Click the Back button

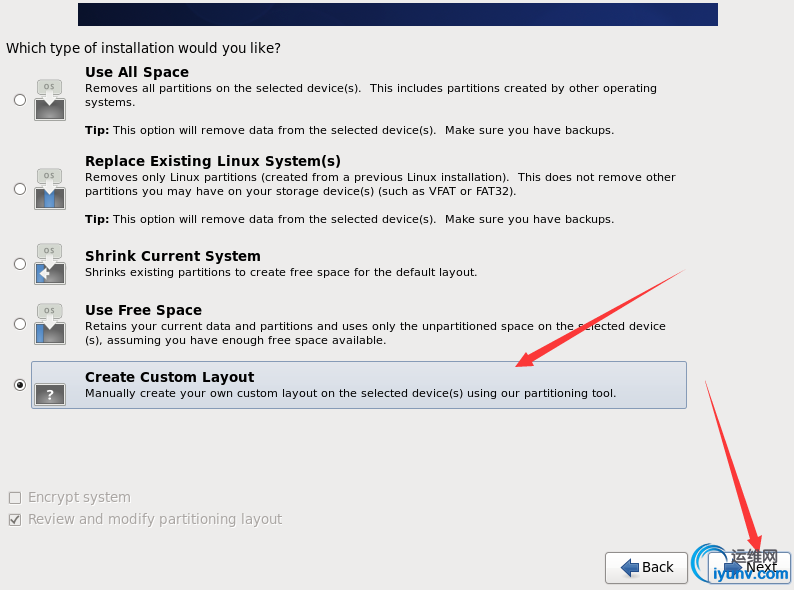[646, 567]
